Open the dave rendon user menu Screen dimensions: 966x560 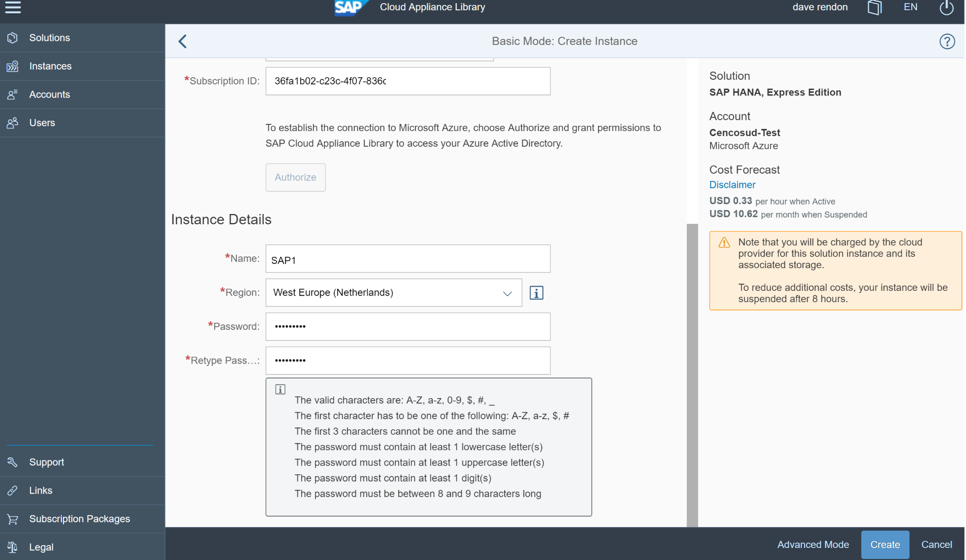tap(820, 7)
